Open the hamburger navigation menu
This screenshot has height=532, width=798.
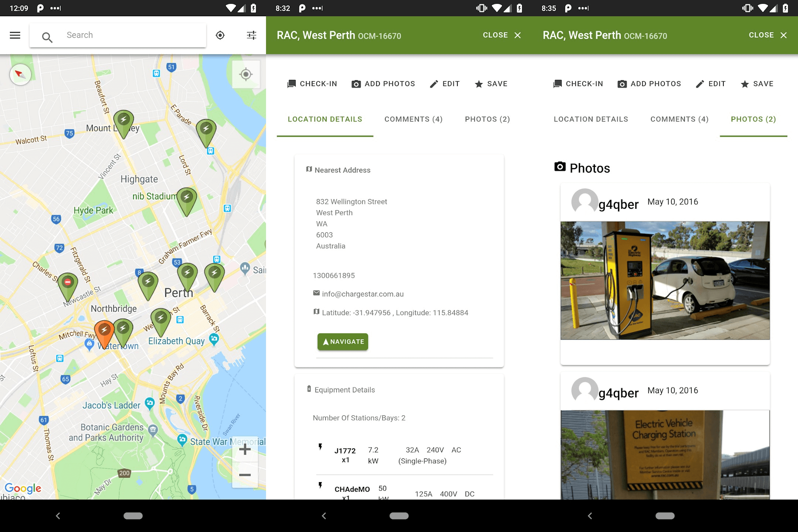(x=15, y=35)
